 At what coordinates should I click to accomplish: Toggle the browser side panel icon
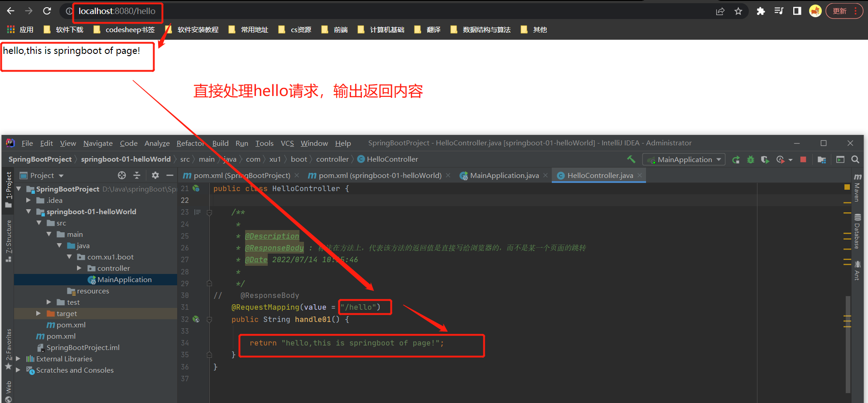(797, 11)
